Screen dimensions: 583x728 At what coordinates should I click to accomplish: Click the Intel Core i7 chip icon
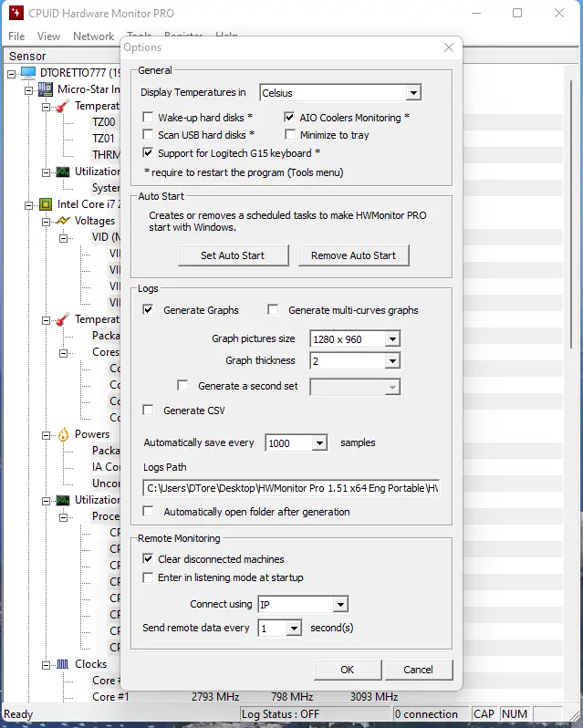(x=46, y=204)
